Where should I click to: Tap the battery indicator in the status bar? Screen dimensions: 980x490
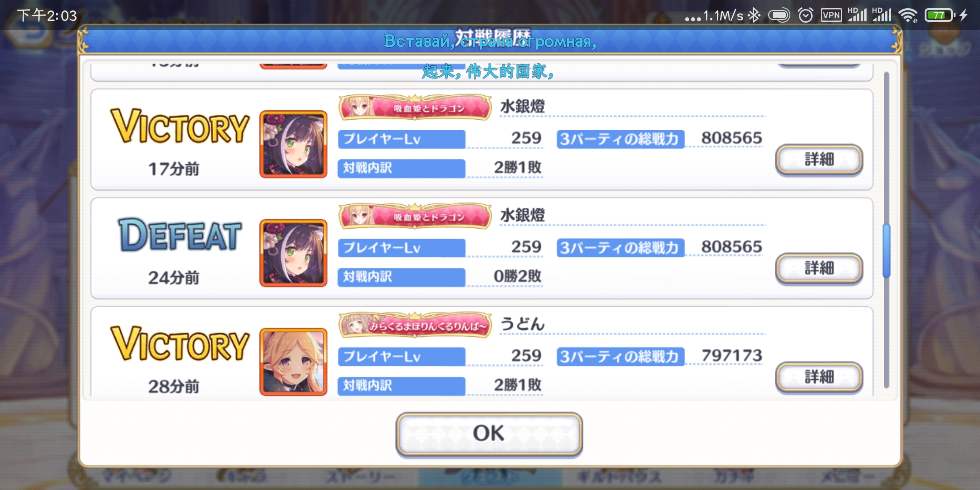(x=940, y=15)
